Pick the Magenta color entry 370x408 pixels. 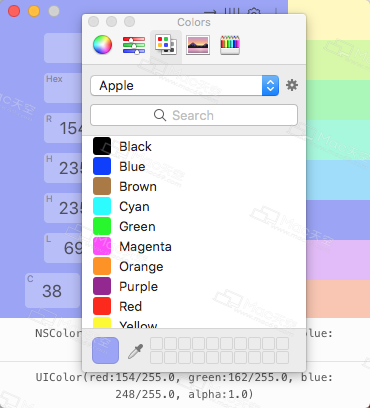pyautogui.click(x=194, y=246)
